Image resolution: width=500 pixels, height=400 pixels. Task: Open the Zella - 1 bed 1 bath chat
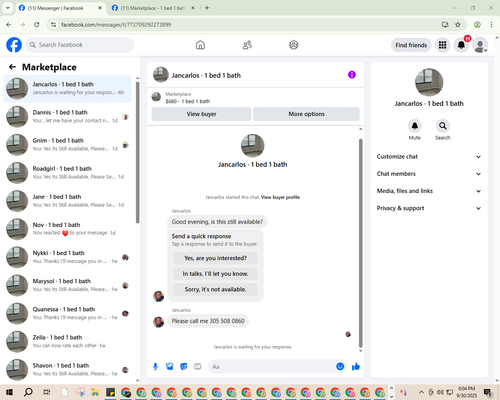(x=67, y=341)
